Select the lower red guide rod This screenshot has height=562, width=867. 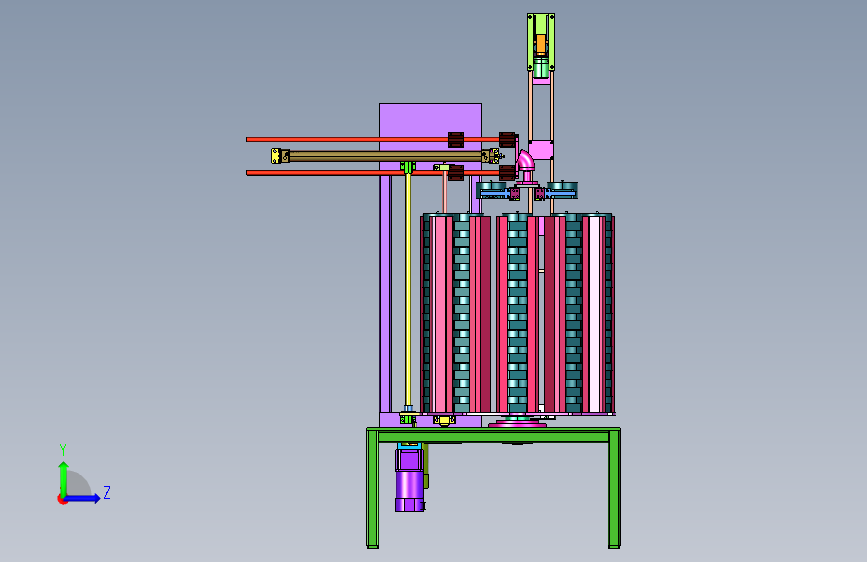pos(373,173)
